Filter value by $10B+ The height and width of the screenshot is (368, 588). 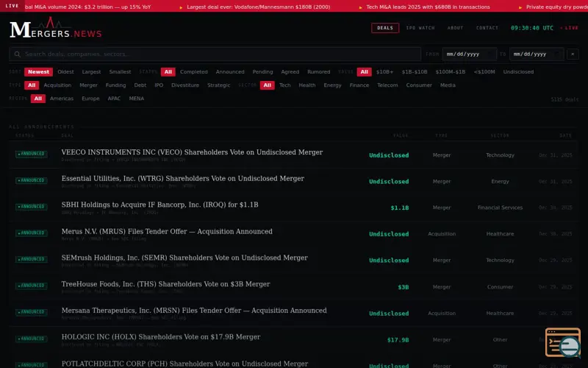tap(384, 71)
